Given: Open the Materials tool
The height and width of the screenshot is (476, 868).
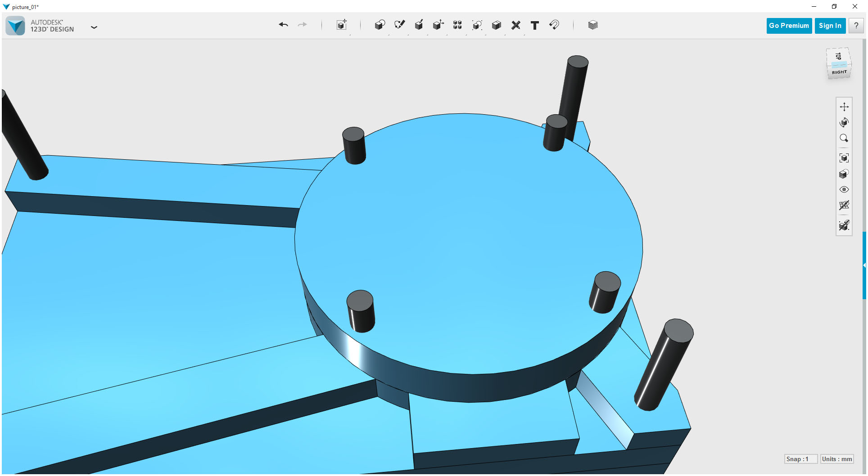Looking at the screenshot, I should tap(593, 25).
